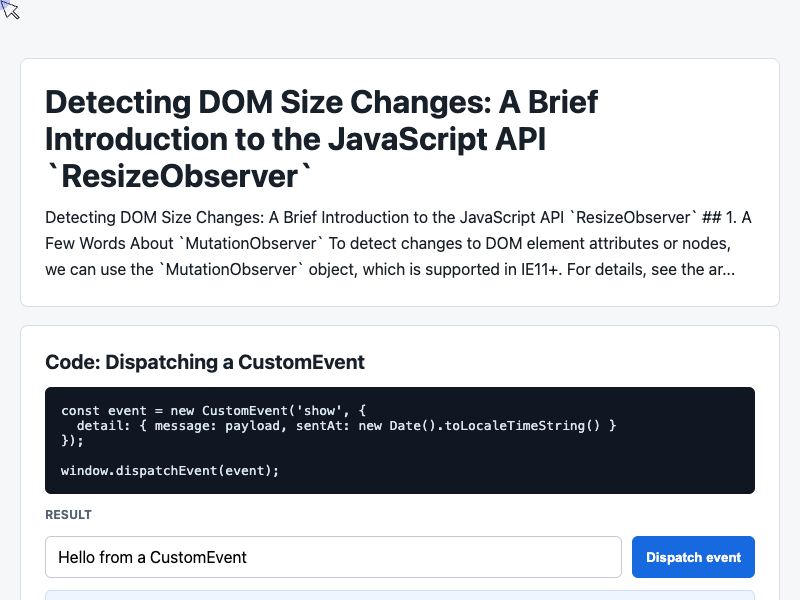Image resolution: width=800 pixels, height=600 pixels.
Task: Click the window.dispatchEvent(event); code line
Action: (x=170, y=470)
